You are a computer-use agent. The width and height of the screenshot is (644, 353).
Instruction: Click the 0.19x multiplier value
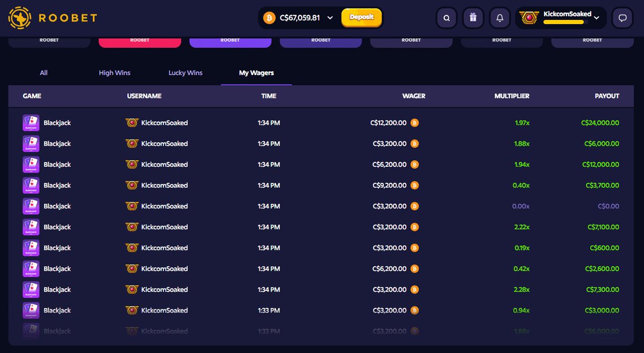point(522,248)
